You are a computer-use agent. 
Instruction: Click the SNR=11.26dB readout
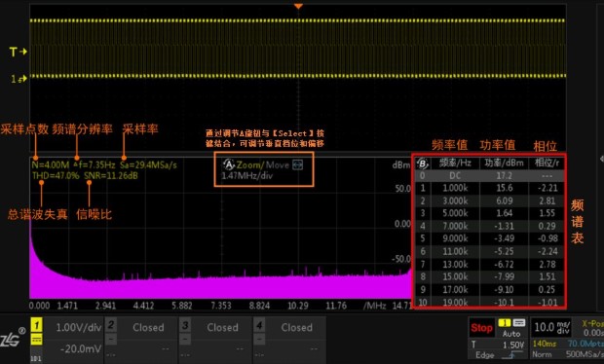point(111,176)
